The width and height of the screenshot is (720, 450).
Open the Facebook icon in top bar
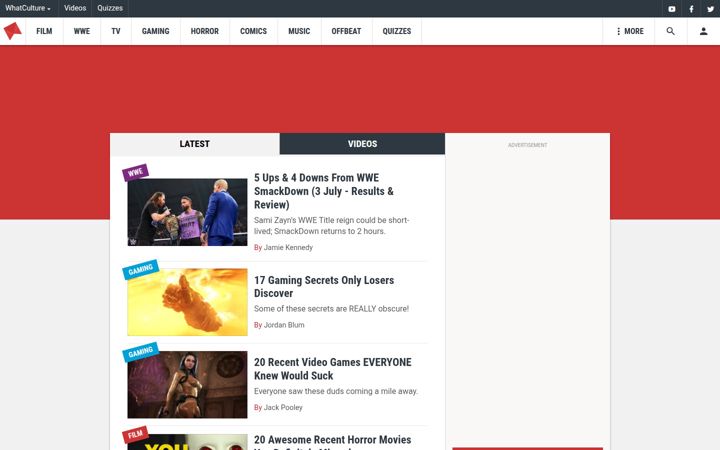tap(691, 9)
